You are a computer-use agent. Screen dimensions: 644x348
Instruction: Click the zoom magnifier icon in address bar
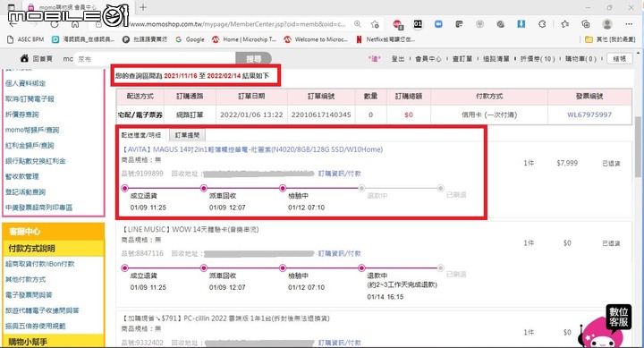coord(358,24)
